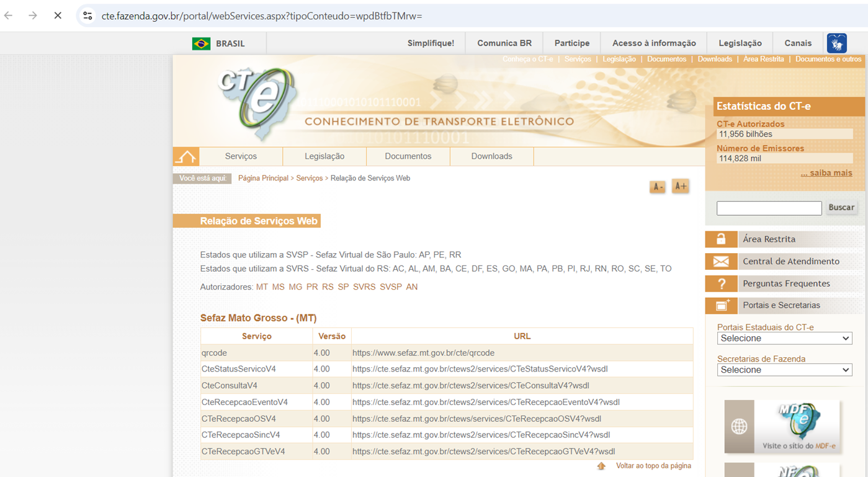
Task: Click Perguntas Frequentes sidebar link
Action: pyautogui.click(x=786, y=283)
